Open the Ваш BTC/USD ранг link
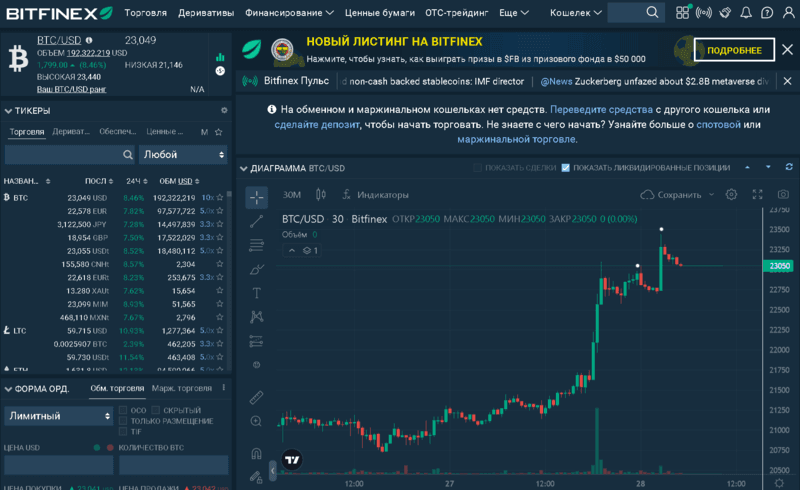This screenshot has height=490, width=800. (71, 89)
